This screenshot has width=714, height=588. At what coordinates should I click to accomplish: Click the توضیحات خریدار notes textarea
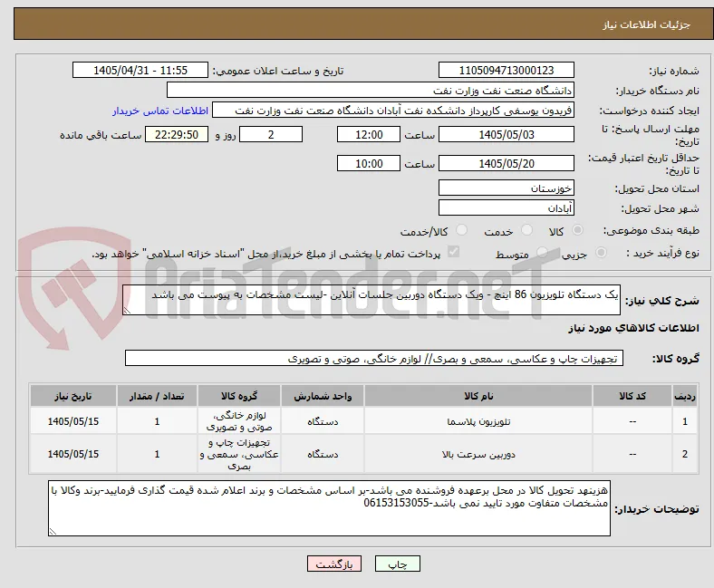tap(329, 508)
